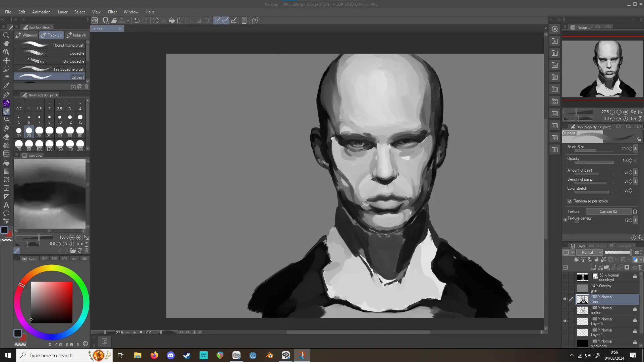Select the Fill bucket tool
The width and height of the screenshot is (644, 362).
point(6,163)
